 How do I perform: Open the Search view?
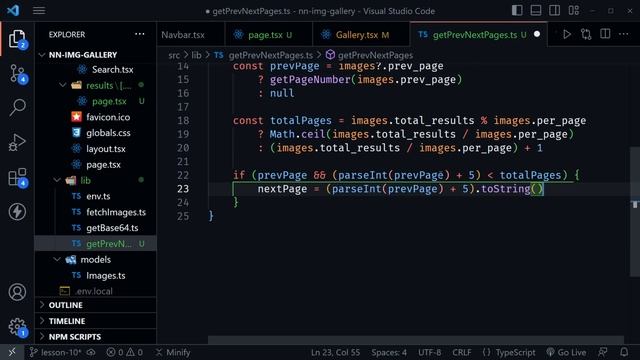(17, 108)
